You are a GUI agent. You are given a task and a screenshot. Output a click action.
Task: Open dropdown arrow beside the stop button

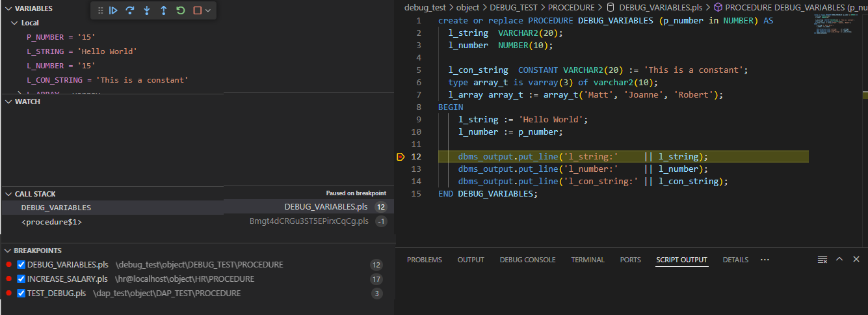click(x=208, y=10)
